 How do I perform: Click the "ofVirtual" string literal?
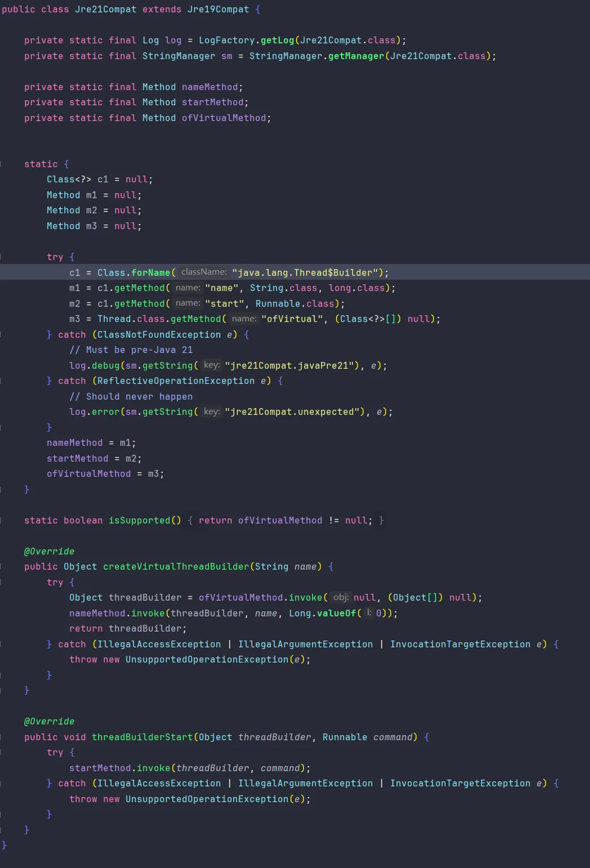292,319
